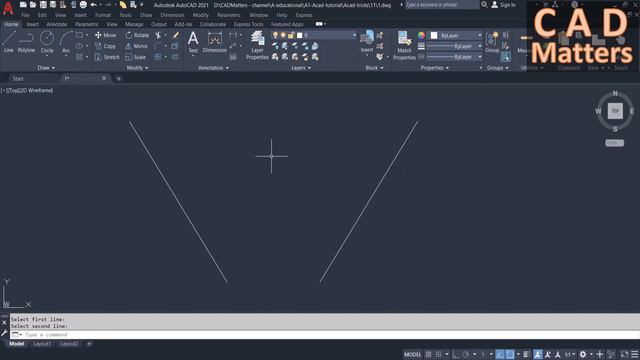The height and width of the screenshot is (360, 640).
Task: Click the Group icon
Action: (x=492, y=42)
